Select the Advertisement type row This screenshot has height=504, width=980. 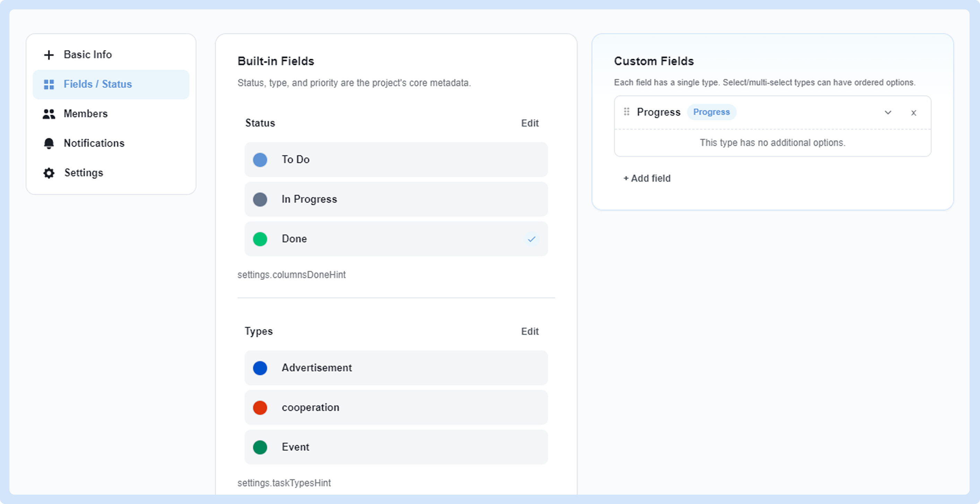pyautogui.click(x=396, y=368)
